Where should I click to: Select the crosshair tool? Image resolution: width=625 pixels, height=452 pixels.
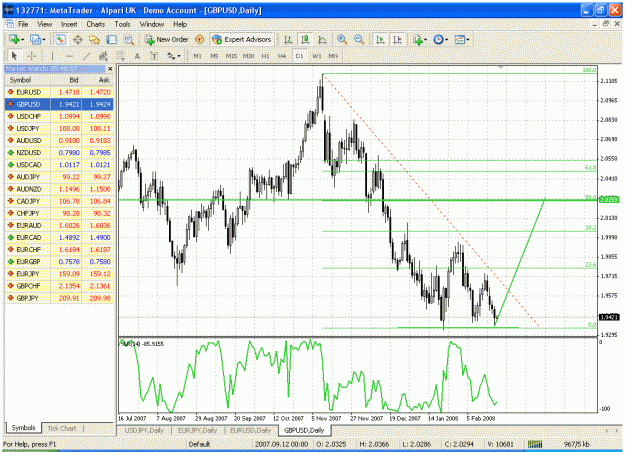tap(31, 56)
